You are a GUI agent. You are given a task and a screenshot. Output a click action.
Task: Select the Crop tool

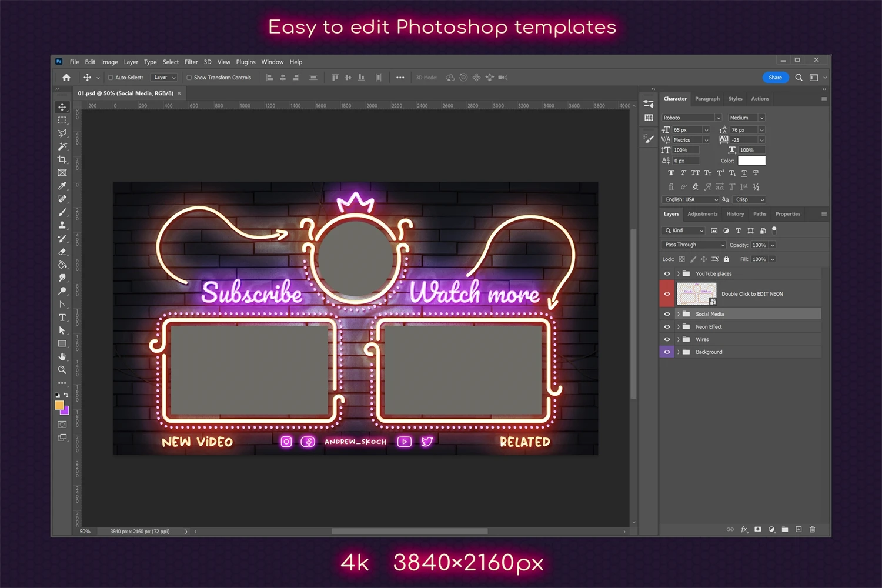tap(62, 160)
